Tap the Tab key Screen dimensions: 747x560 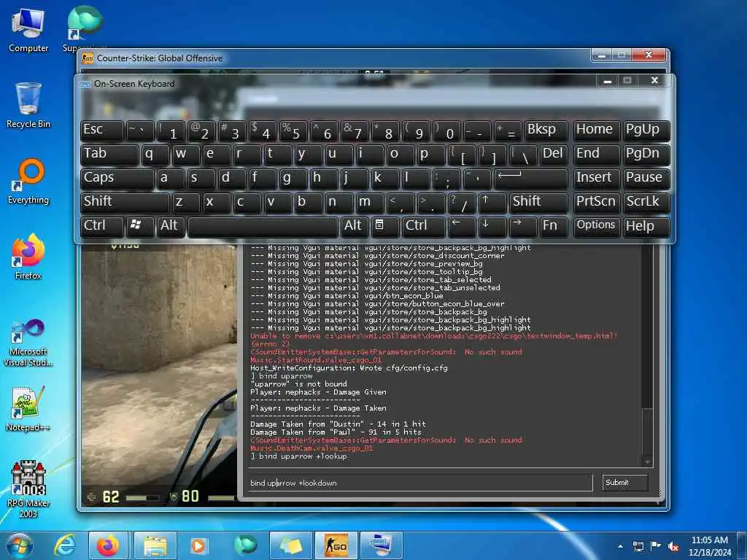click(109, 155)
